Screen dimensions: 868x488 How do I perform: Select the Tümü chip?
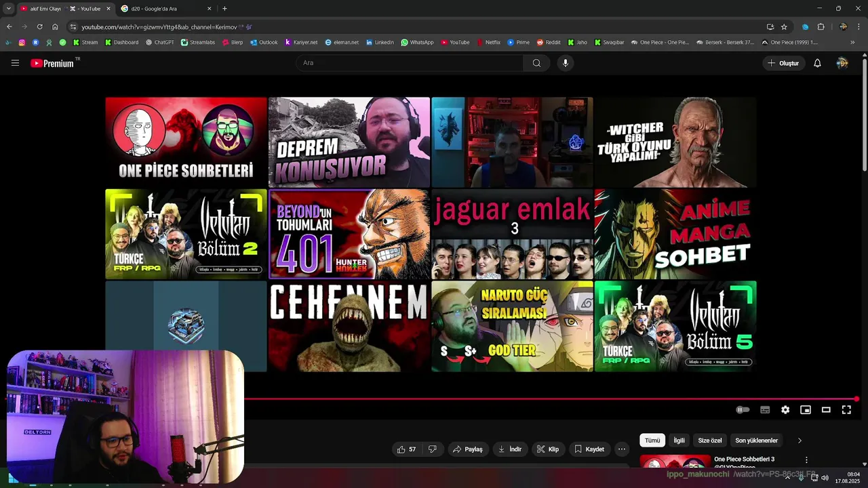652,441
